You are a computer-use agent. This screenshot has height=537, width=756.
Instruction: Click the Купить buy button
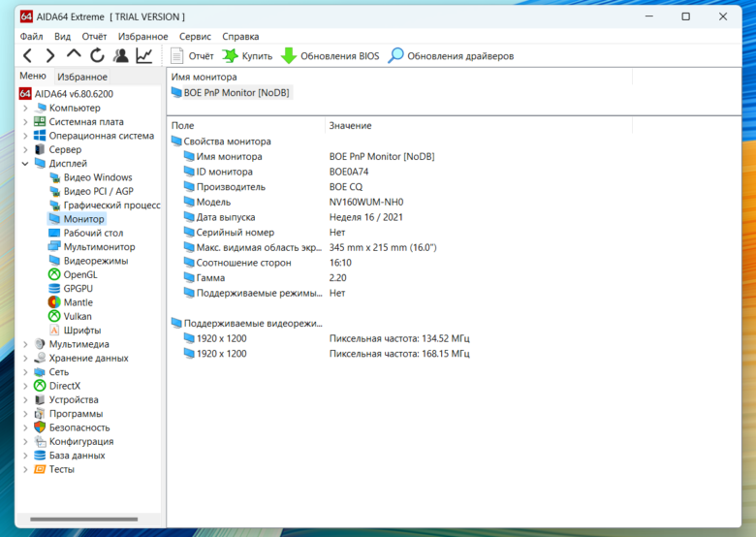tap(247, 56)
